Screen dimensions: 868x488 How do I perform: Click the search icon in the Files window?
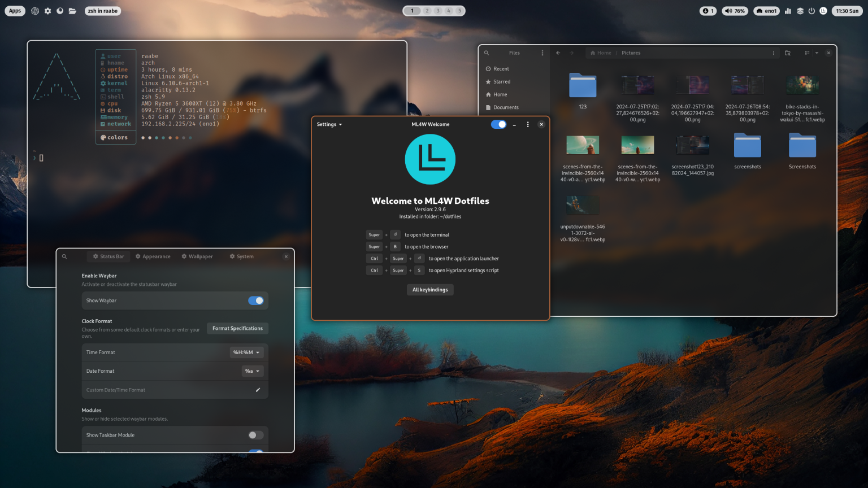(x=487, y=53)
